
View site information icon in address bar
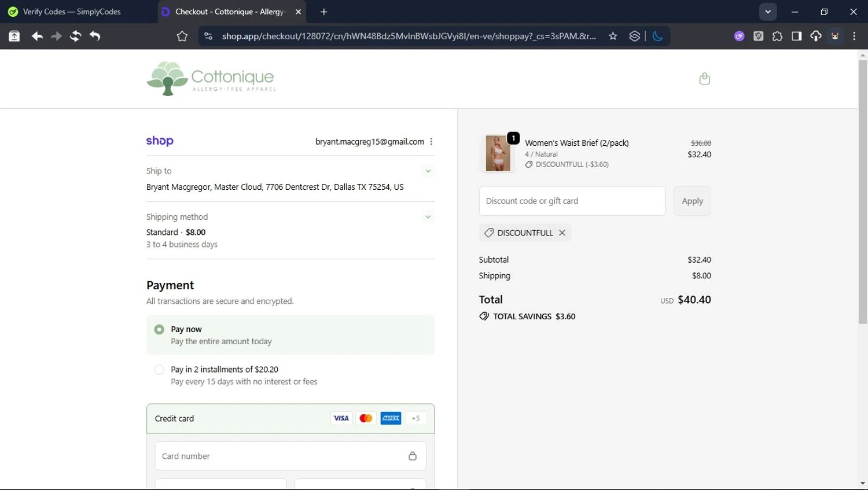pos(208,36)
